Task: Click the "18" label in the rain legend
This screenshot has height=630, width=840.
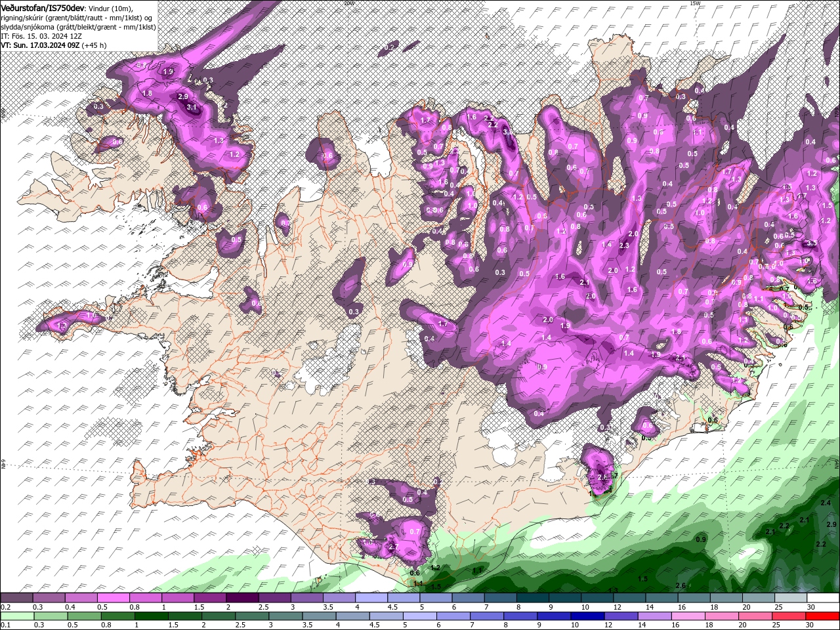Action: [709, 625]
